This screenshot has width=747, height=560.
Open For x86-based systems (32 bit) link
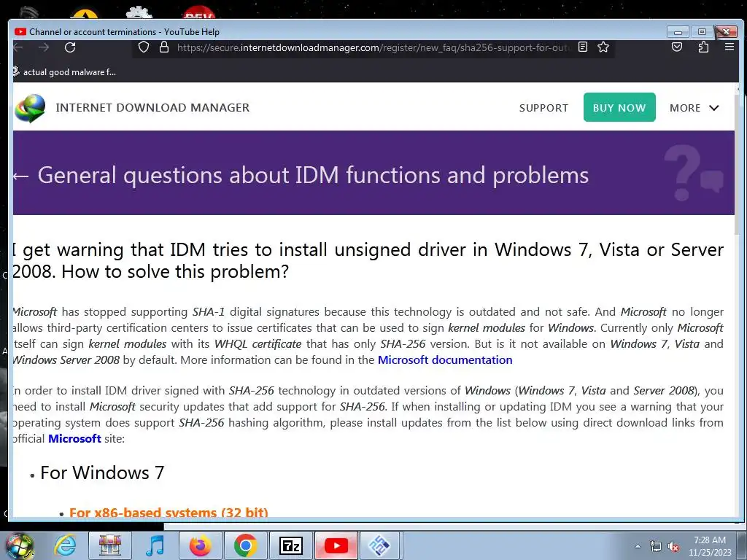coord(169,513)
